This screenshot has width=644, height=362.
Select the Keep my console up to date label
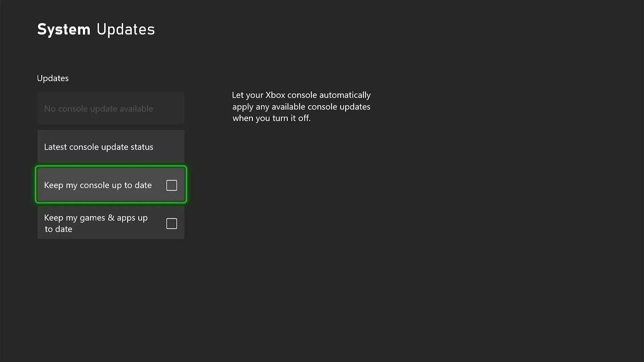(x=98, y=185)
